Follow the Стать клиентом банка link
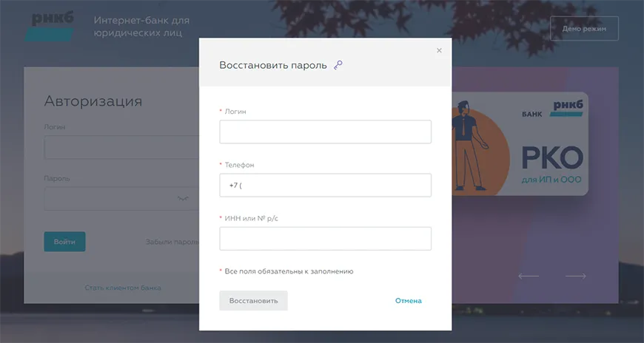Viewport: 644px width, 343px height. point(123,288)
